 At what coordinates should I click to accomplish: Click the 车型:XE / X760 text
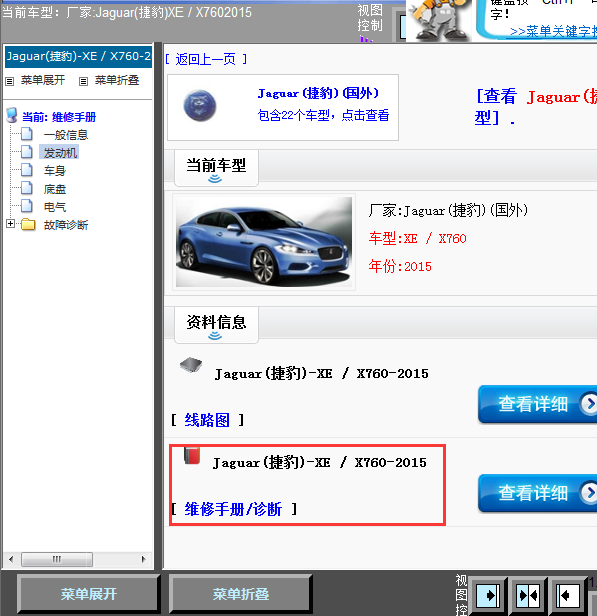coord(417,238)
